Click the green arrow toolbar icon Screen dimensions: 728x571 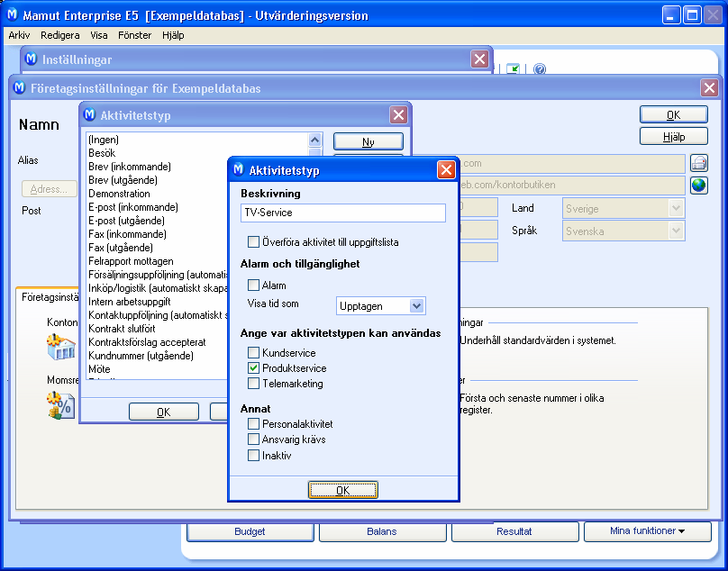pyautogui.click(x=513, y=69)
